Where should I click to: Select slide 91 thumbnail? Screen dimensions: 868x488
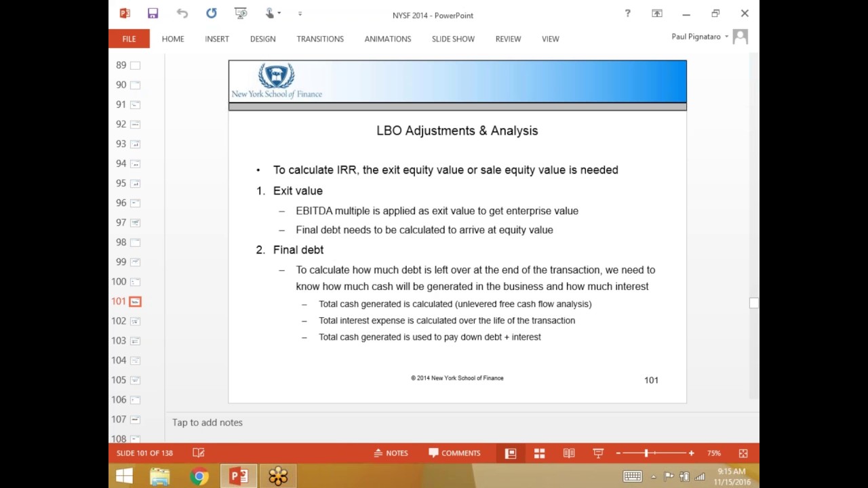pyautogui.click(x=135, y=104)
